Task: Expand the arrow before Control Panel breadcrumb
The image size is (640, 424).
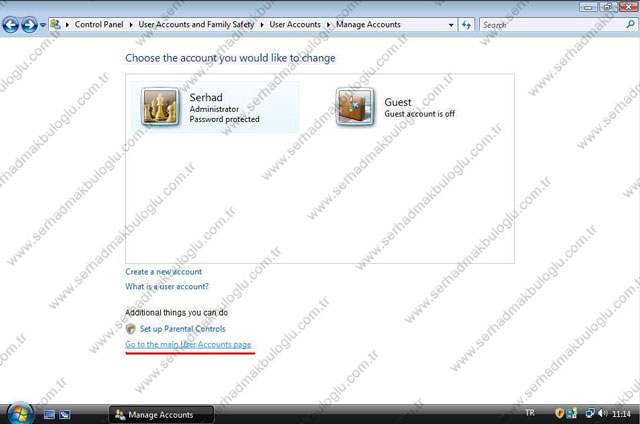Action: 67,25
